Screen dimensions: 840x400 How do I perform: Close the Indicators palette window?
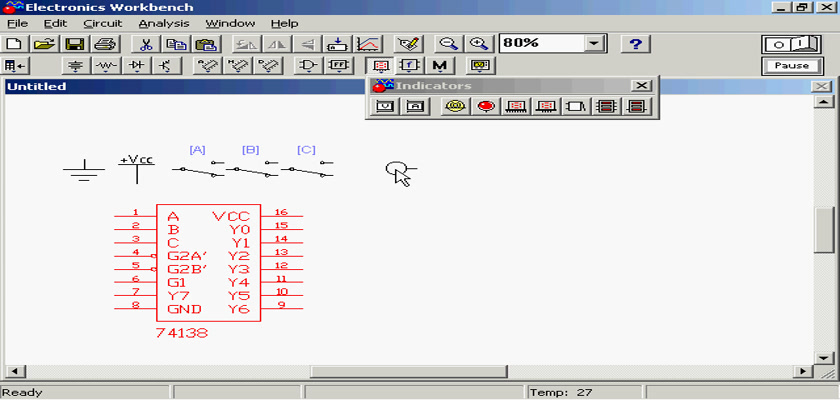pyautogui.click(x=641, y=86)
